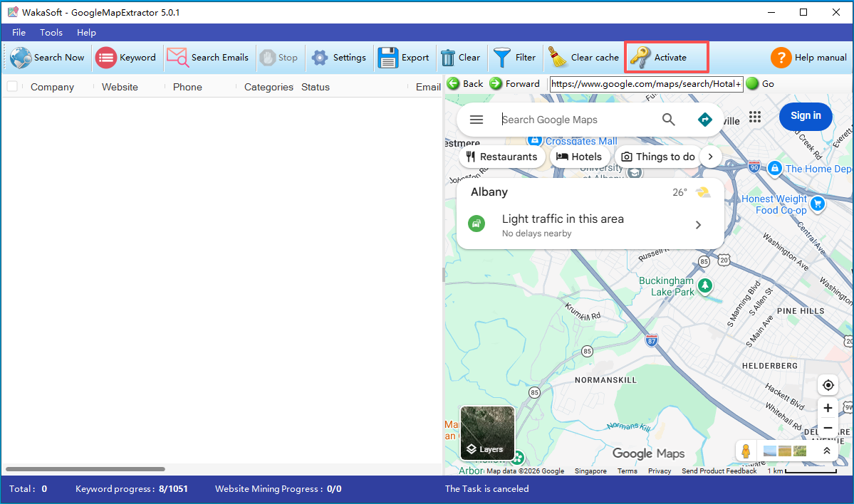Click the Activate key icon

pyautogui.click(x=640, y=58)
